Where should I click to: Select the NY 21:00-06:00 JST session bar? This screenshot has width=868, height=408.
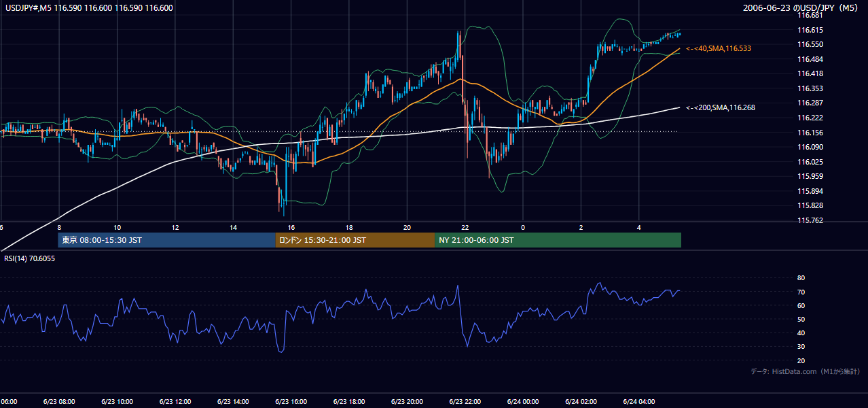[x=558, y=240]
